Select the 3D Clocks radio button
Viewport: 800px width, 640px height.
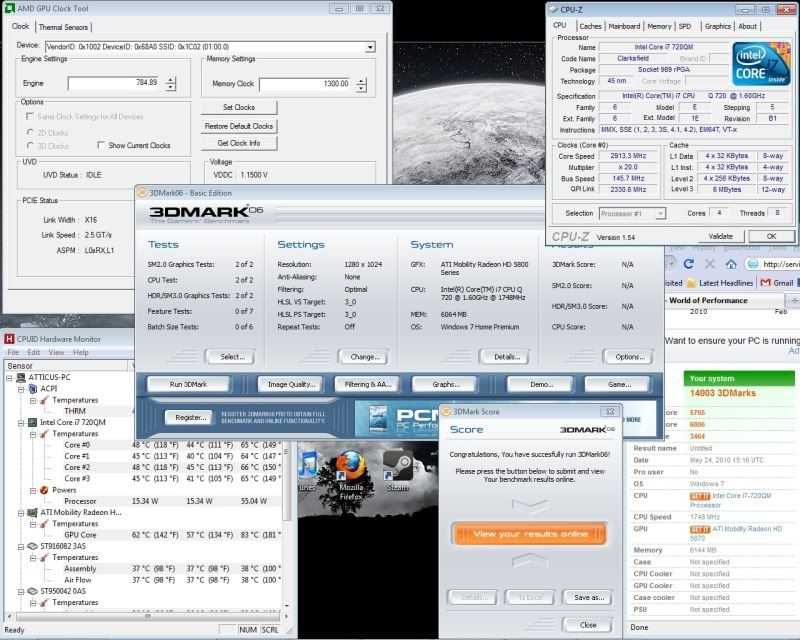click(x=30, y=145)
